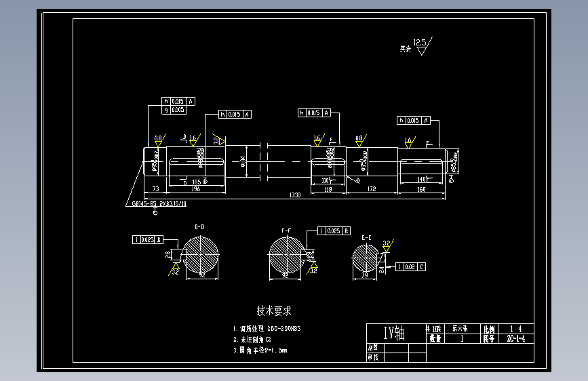Select the 其余 label at top right

(x=405, y=49)
